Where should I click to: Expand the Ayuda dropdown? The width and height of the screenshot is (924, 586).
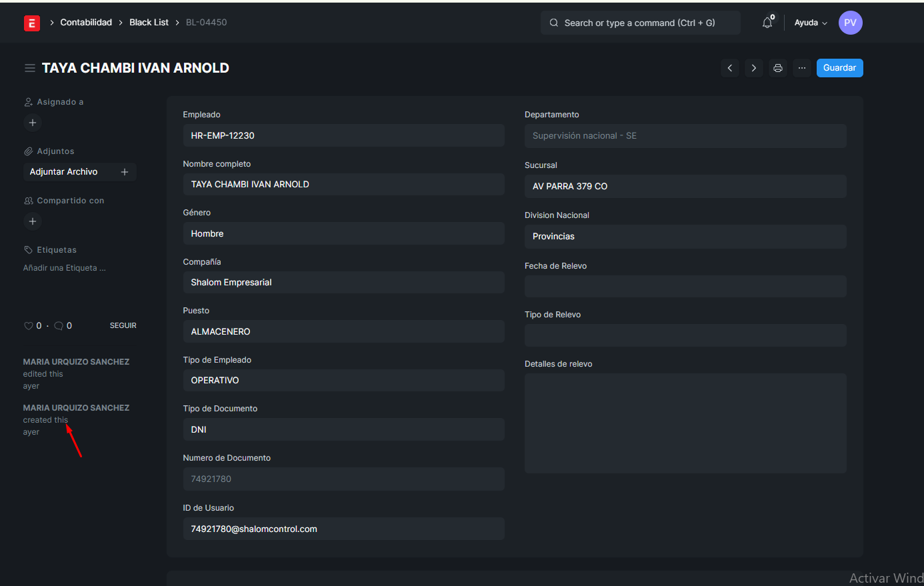810,23
